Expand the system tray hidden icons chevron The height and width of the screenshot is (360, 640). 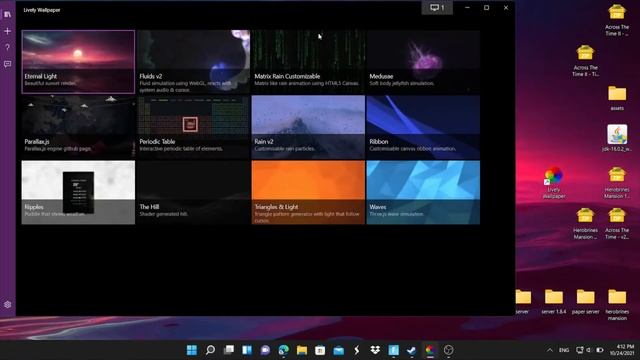click(x=550, y=350)
